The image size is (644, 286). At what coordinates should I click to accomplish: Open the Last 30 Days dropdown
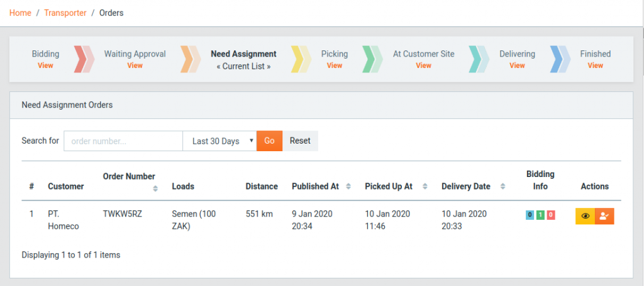(x=219, y=141)
